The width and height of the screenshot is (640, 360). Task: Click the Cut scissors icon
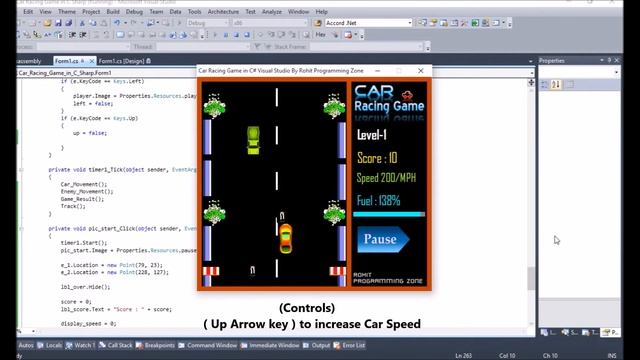[x=82, y=23]
